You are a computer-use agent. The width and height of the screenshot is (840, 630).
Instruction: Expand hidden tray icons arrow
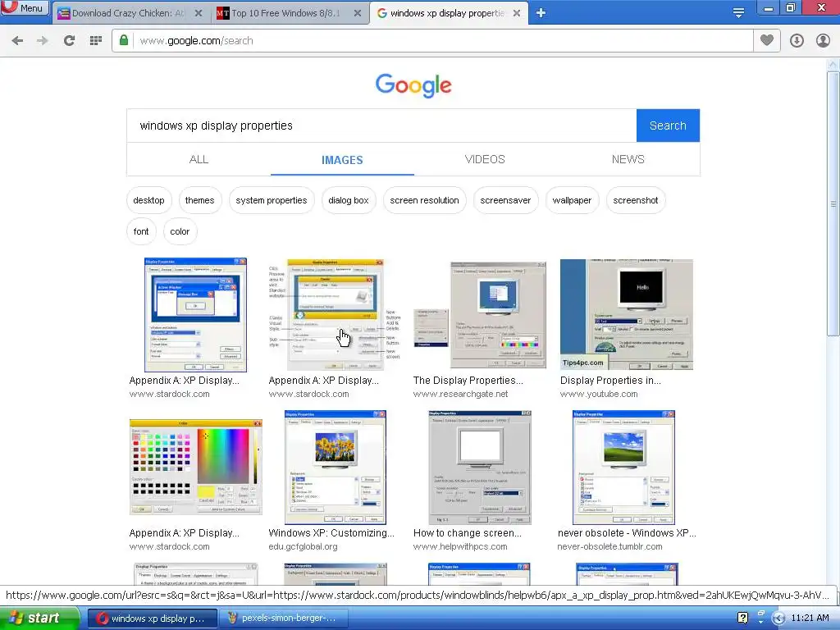778,619
